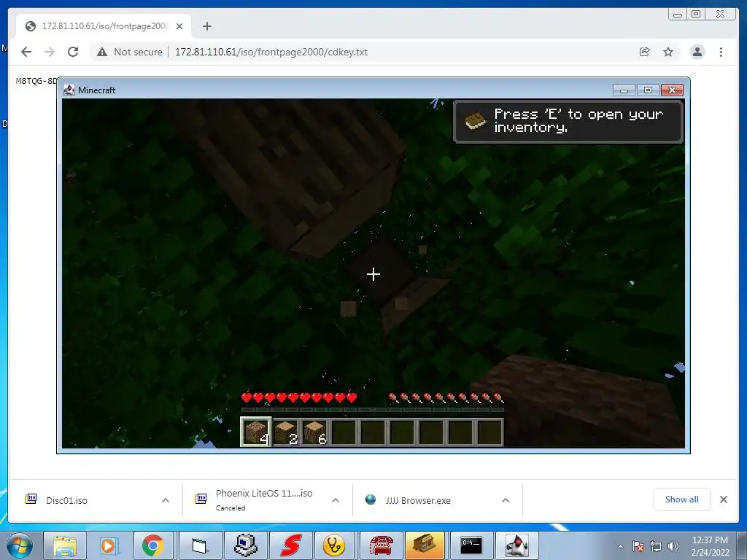The width and height of the screenshot is (747, 560).
Task: Open the red telephone taskbar icon
Action: (x=382, y=545)
